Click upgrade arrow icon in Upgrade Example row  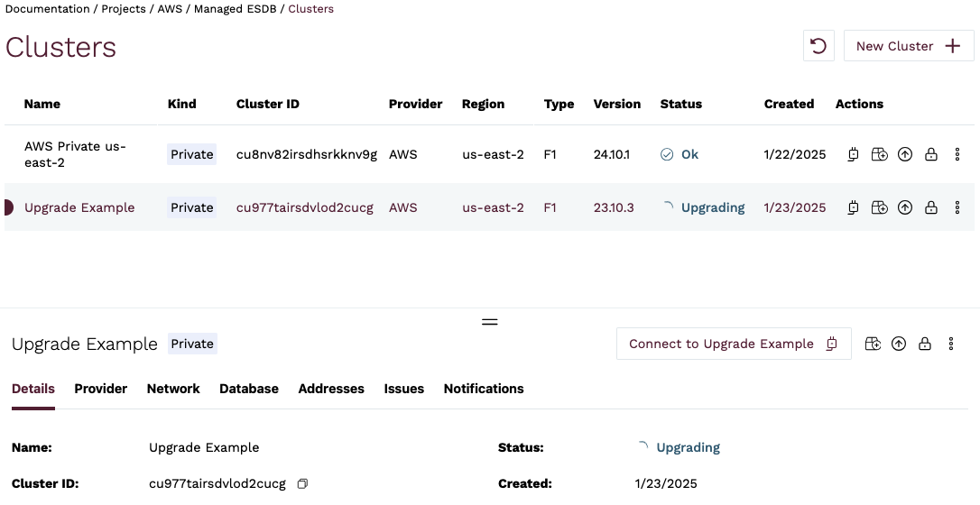tap(905, 208)
